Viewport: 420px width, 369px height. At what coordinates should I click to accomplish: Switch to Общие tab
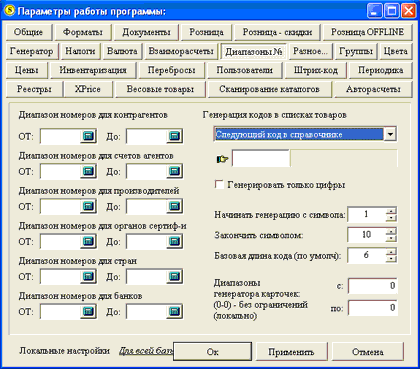point(29,32)
